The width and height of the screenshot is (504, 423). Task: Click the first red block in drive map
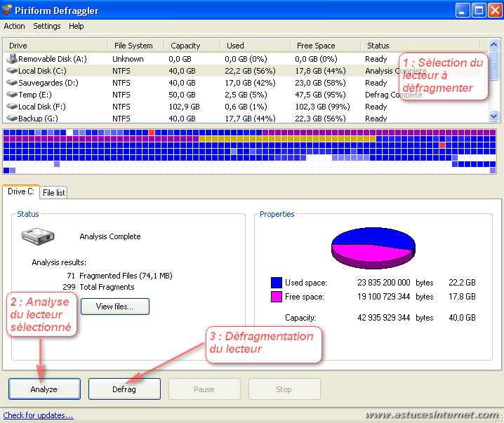click(x=152, y=133)
